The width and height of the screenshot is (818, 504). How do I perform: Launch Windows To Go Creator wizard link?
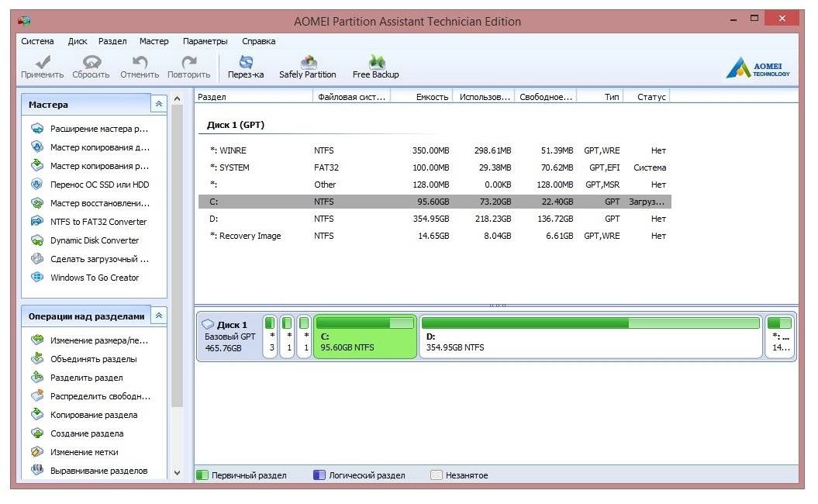95,278
